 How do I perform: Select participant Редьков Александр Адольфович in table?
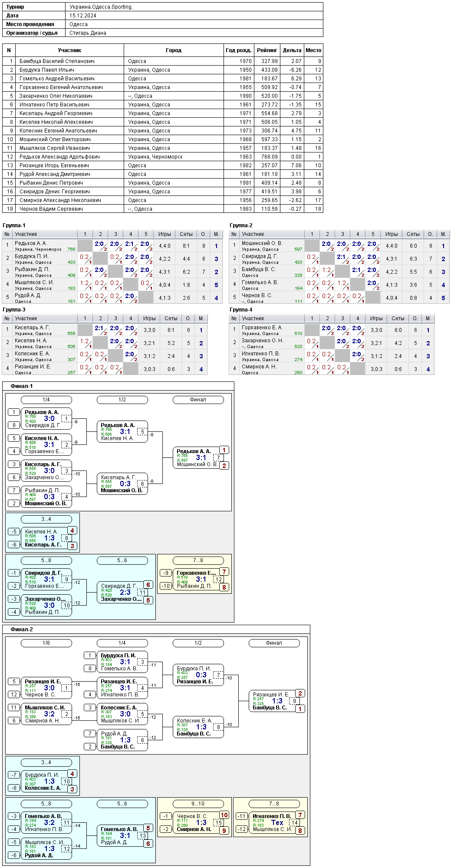(x=59, y=157)
